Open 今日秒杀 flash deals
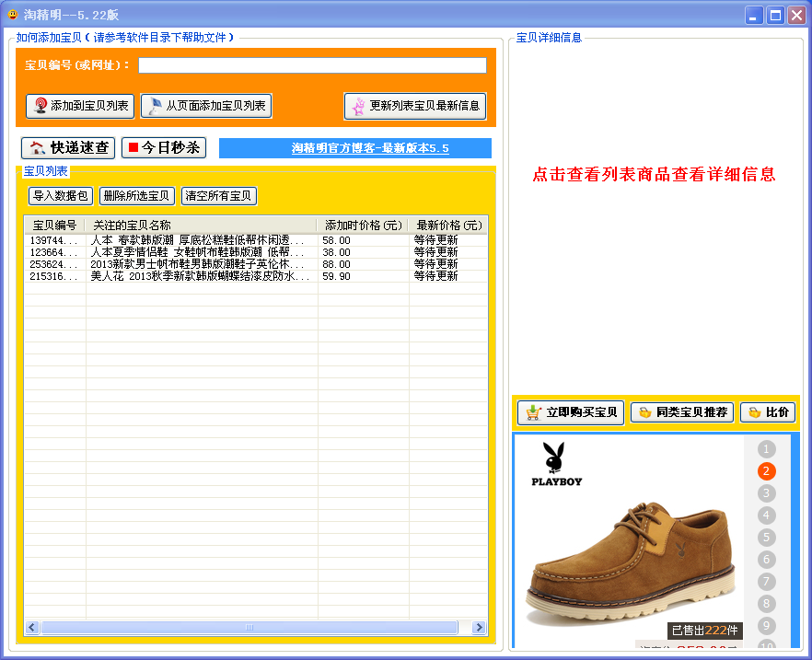 (x=164, y=148)
